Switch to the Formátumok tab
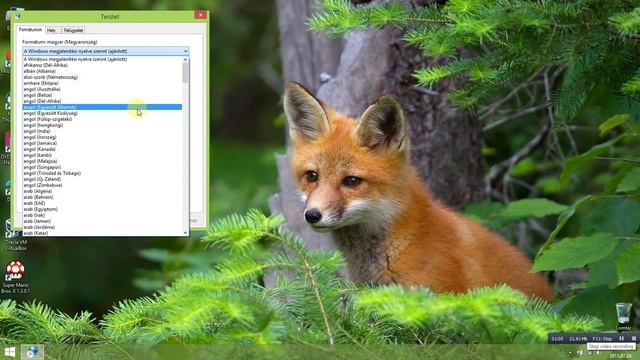 tap(30, 30)
